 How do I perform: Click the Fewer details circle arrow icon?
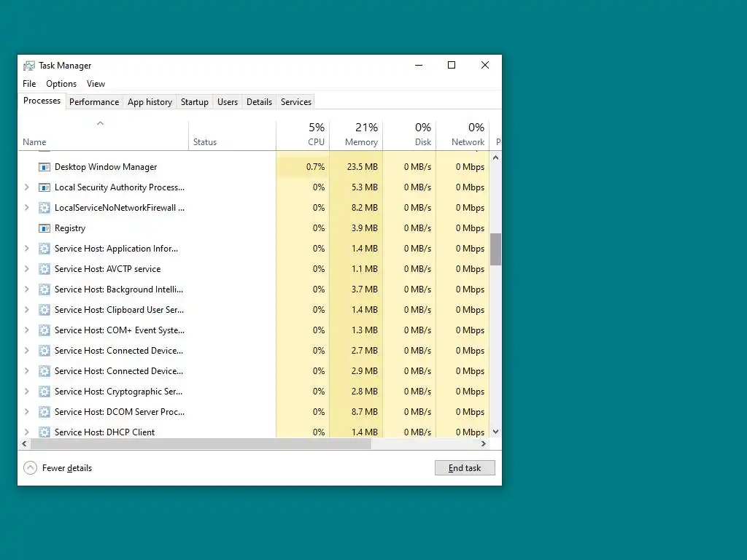(30, 468)
